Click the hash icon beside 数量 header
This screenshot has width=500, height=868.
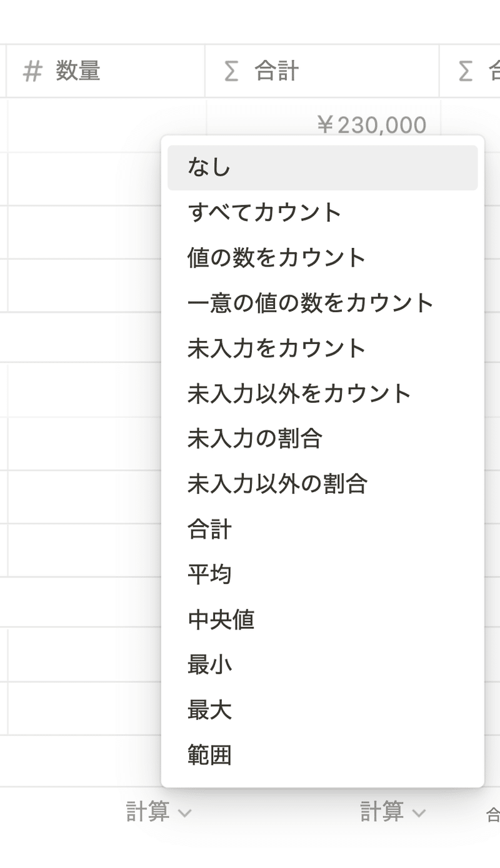32,71
